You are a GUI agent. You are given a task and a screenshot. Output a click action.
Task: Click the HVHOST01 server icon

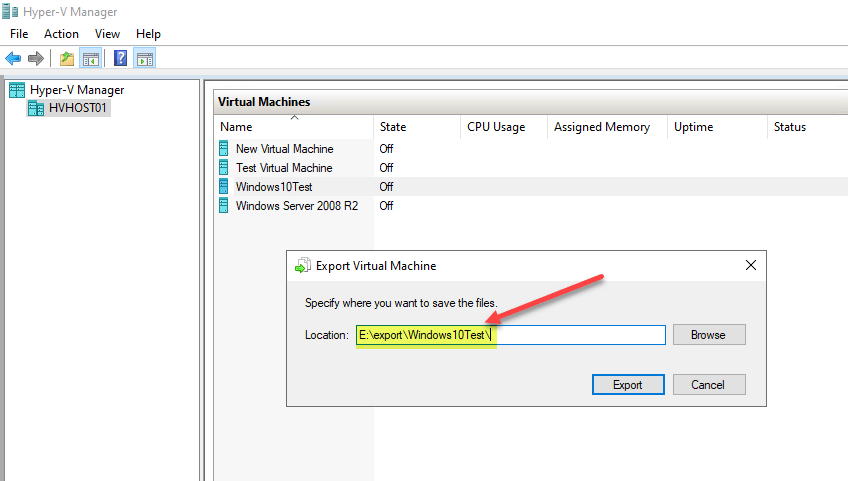coord(36,108)
